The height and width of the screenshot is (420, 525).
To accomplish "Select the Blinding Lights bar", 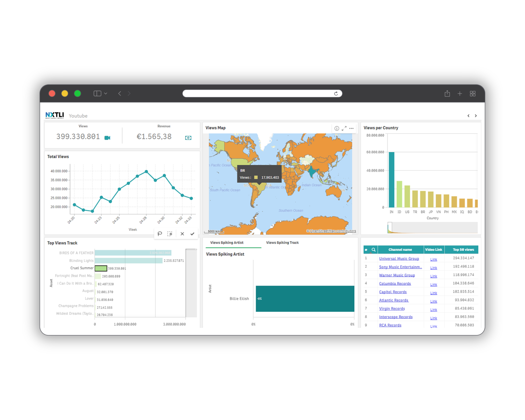I will 129,261.
